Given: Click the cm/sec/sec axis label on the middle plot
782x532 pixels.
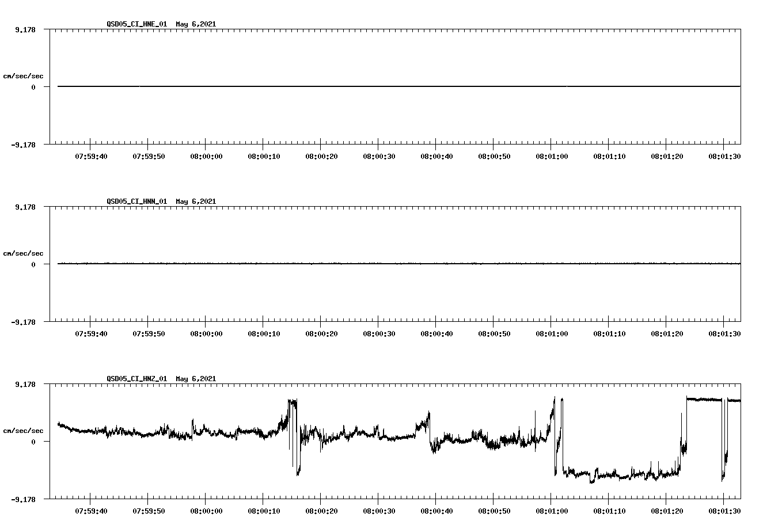Looking at the screenshot, I should tap(24, 253).
